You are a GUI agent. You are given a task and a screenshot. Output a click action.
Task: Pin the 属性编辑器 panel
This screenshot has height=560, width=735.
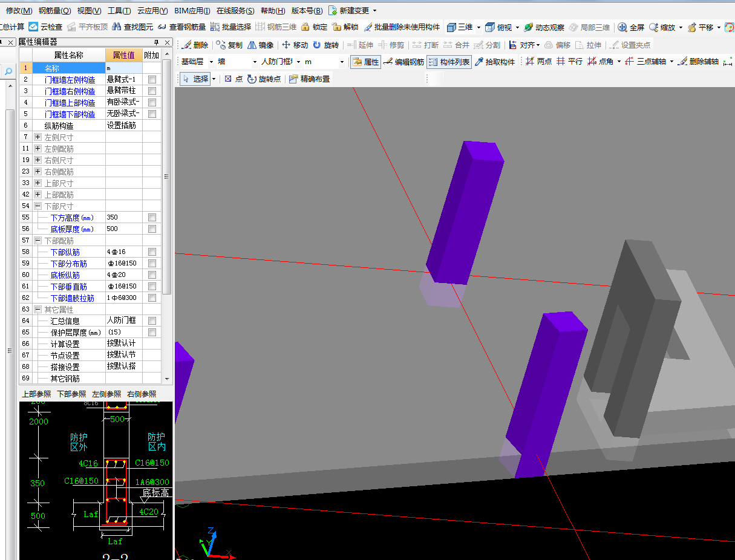click(157, 42)
